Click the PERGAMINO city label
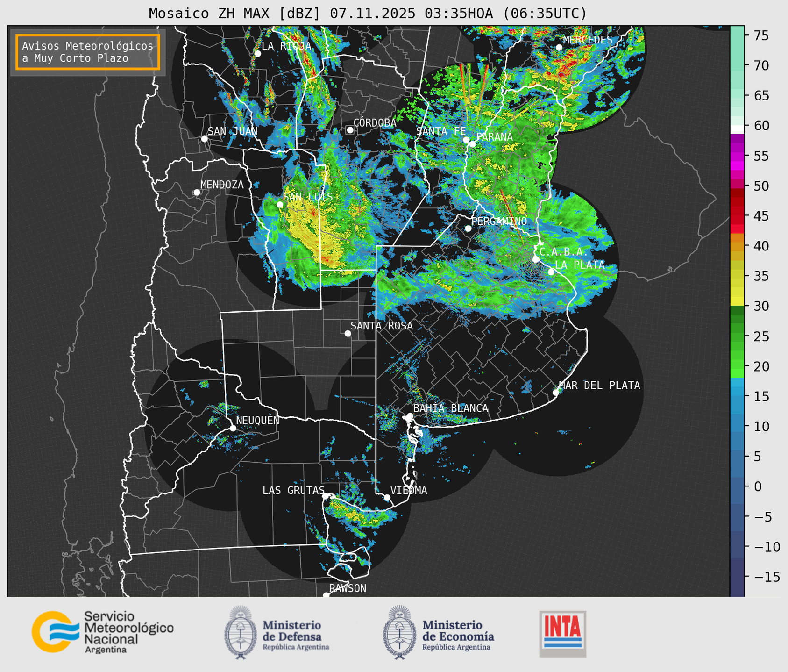The width and height of the screenshot is (788, 672). tap(499, 221)
